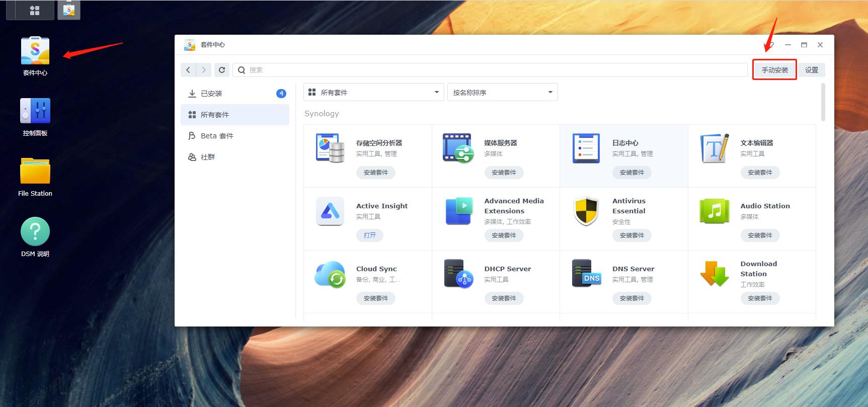This screenshot has width=868, height=407.
Task: Select 社群 in the sidebar
Action: coord(235,157)
